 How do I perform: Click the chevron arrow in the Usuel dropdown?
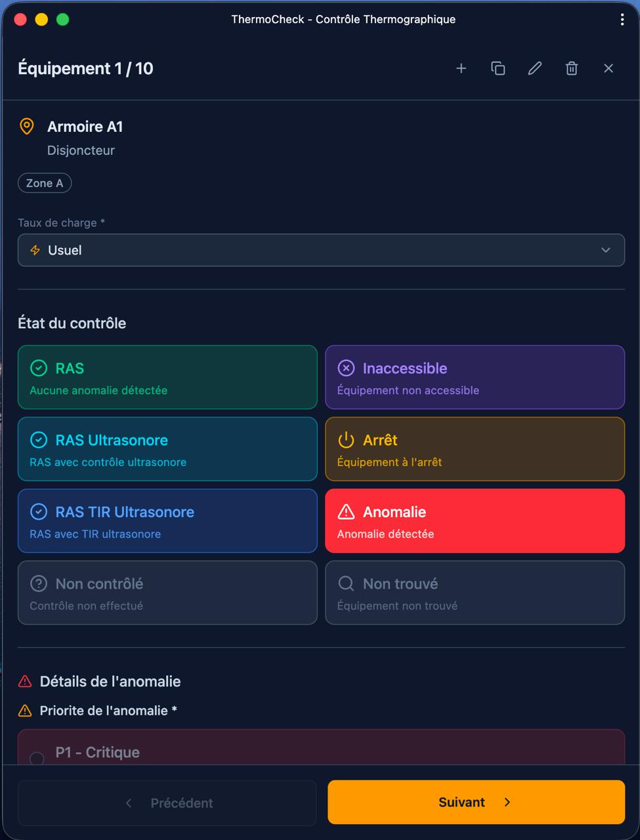[606, 250]
